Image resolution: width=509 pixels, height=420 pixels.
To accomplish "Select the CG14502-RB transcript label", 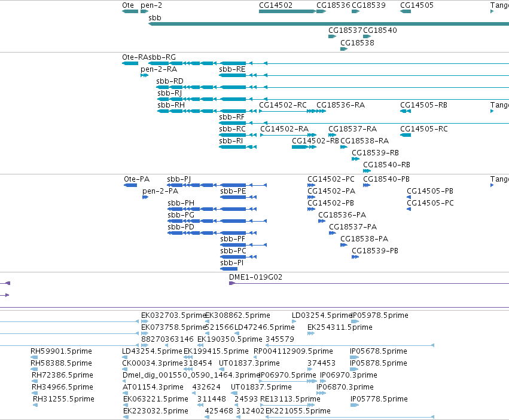I will coord(315,141).
